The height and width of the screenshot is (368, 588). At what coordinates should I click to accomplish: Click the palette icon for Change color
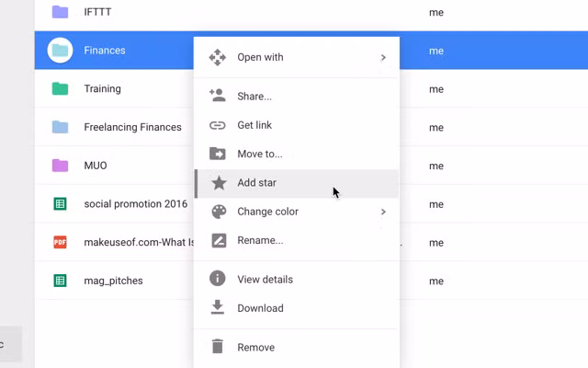point(218,212)
